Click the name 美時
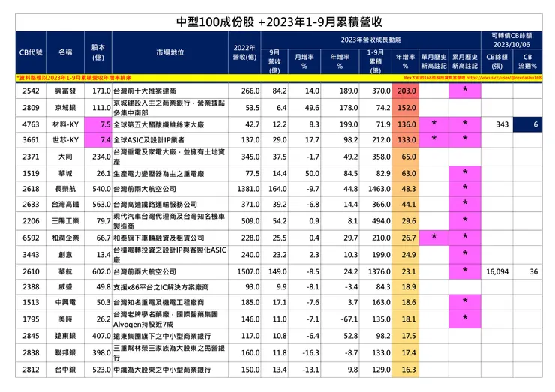Image resolution: width=555 pixels, height=392 pixels. click(x=65, y=319)
